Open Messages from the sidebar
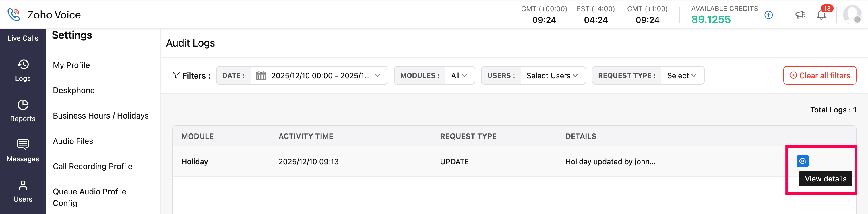 23,151
